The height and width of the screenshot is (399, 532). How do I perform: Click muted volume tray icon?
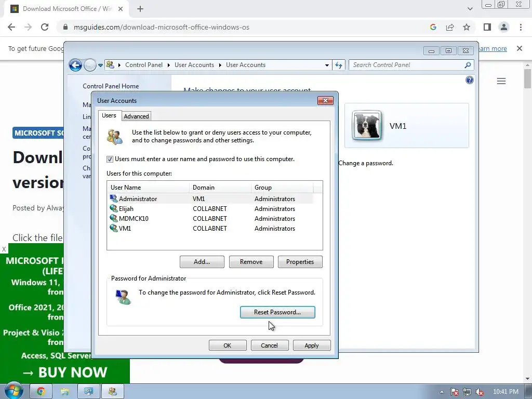(x=479, y=392)
